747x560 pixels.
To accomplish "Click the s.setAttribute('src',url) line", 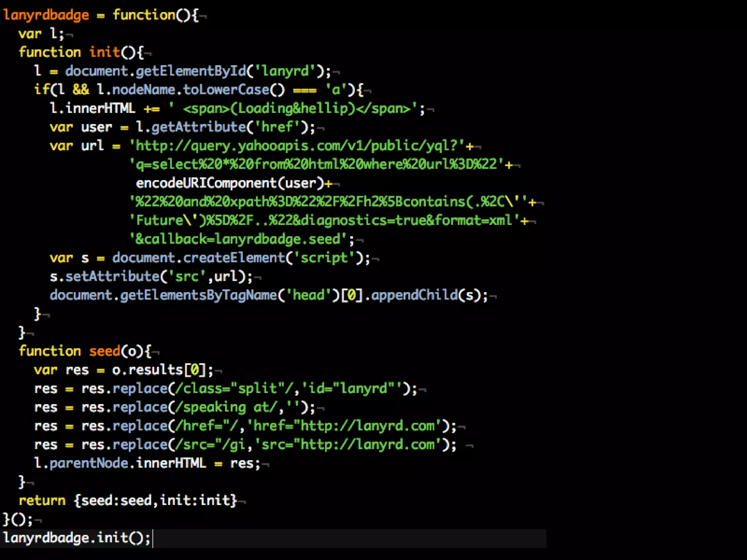I will tap(151, 276).
